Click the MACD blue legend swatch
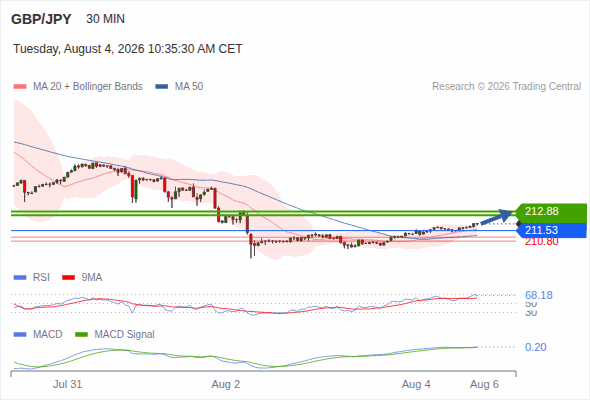Image resolution: width=590 pixels, height=400 pixels. 20,335
